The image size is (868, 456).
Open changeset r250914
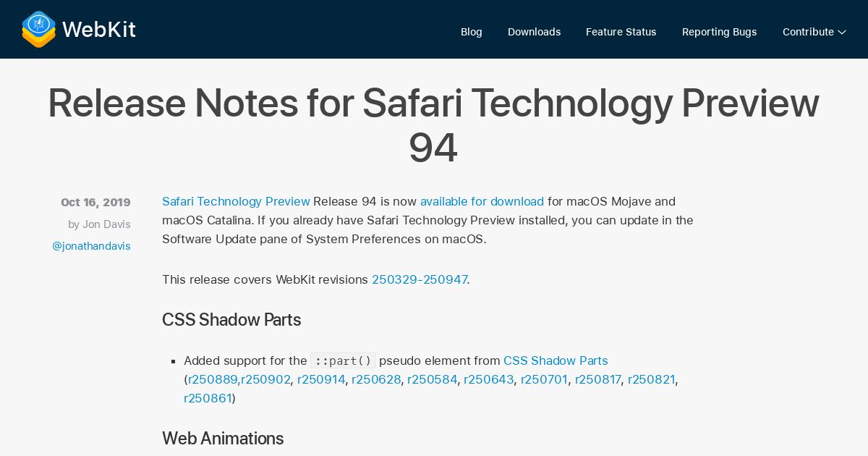coord(321,379)
